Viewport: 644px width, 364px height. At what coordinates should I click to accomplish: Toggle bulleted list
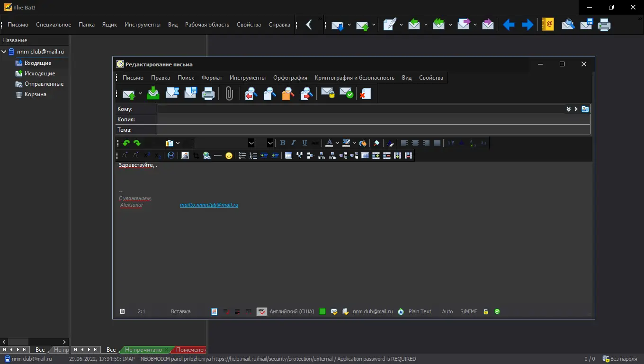(242, 155)
